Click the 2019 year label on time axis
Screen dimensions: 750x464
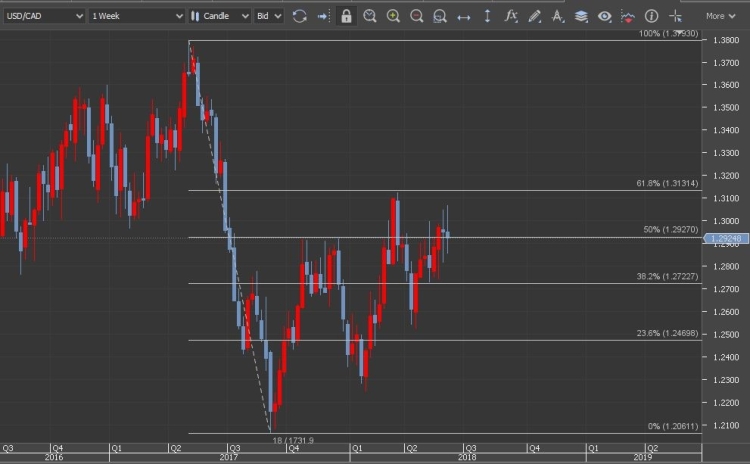coord(642,457)
